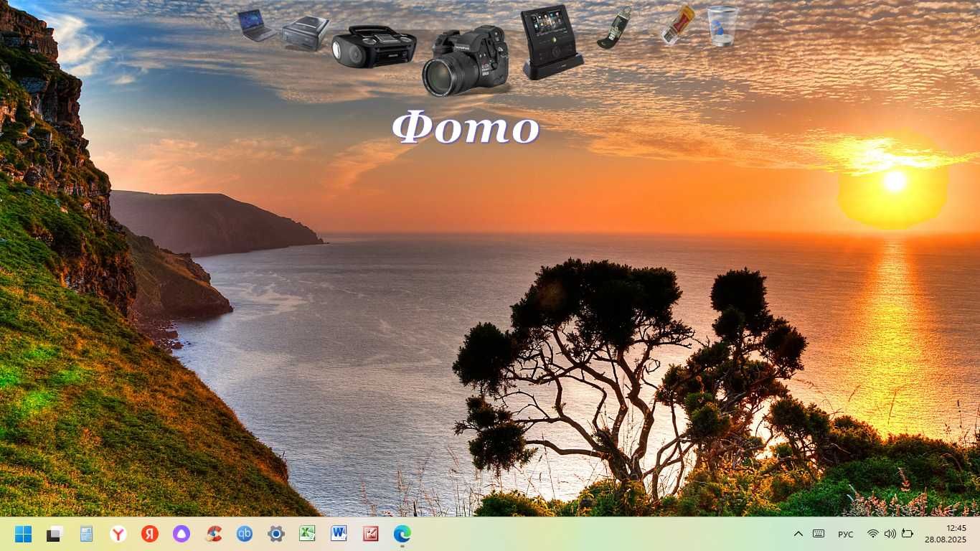
Task: Open the Windows Start menu
Action: tap(23, 534)
